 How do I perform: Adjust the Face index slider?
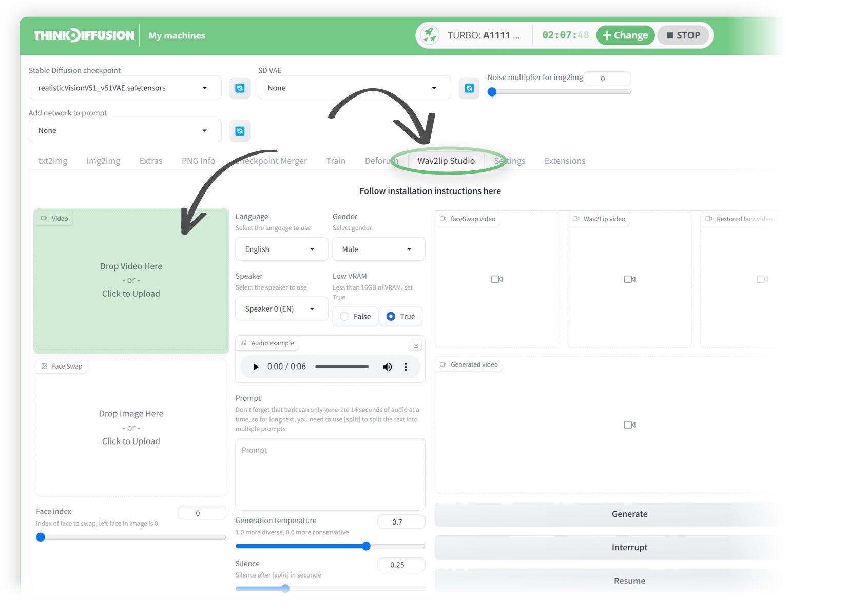coord(131,537)
